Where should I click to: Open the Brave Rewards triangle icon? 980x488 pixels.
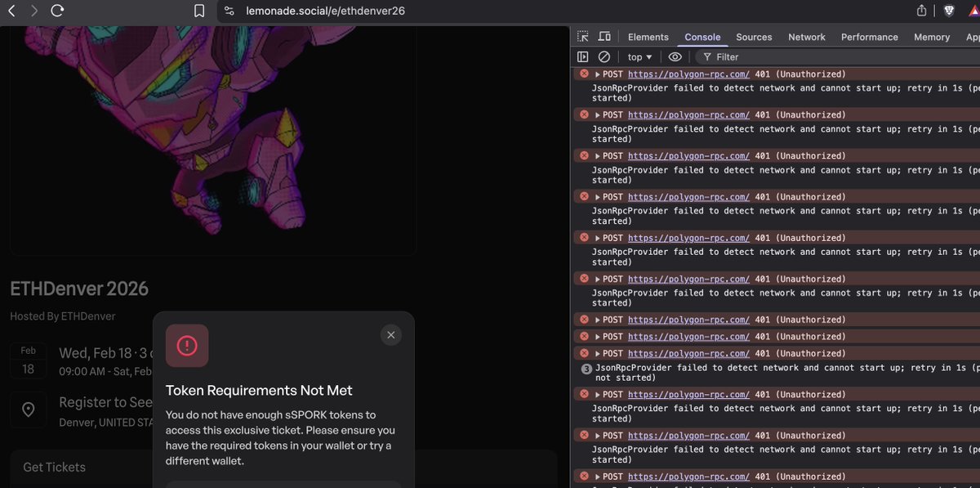[973, 11]
